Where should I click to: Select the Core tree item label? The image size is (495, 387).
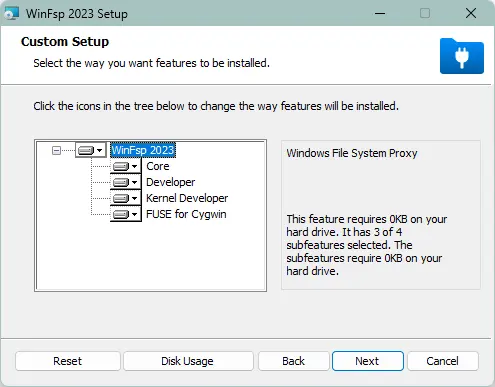coord(158,166)
